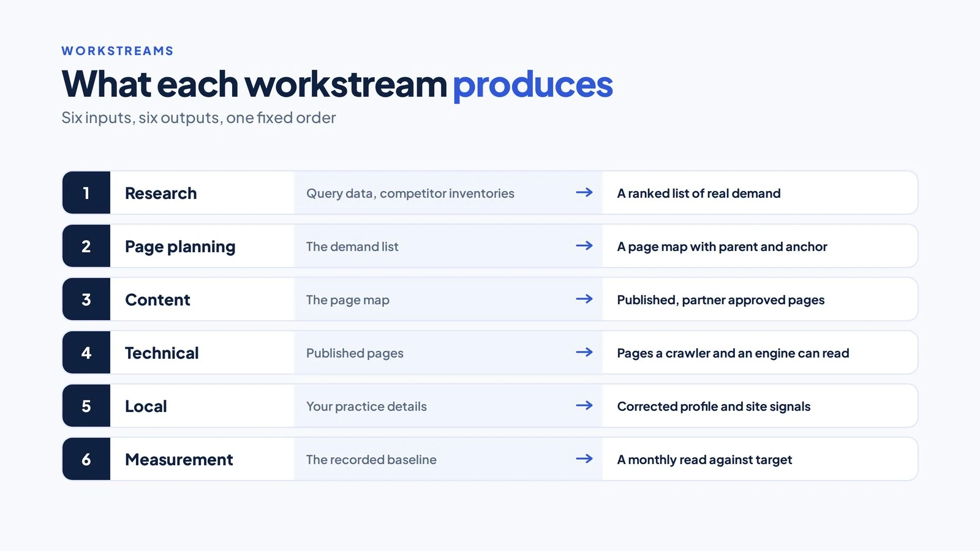Image resolution: width=980 pixels, height=551 pixels.
Task: Click the WORKSTREAMS eyebrow label
Action: [118, 51]
